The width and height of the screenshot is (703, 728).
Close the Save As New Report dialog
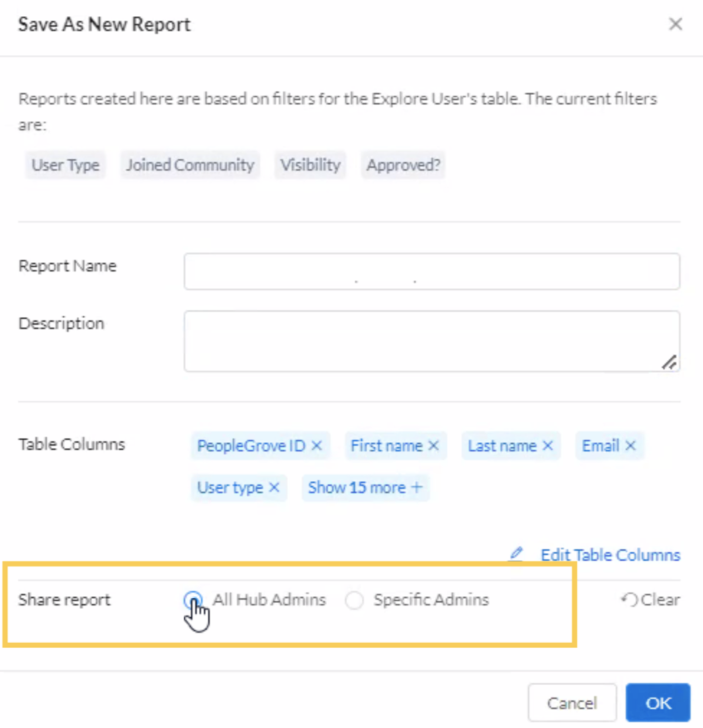click(675, 24)
